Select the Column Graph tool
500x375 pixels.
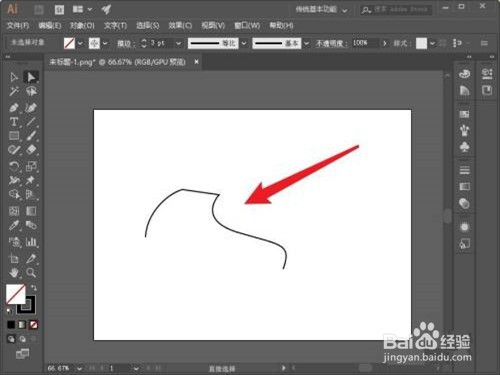tap(31, 242)
